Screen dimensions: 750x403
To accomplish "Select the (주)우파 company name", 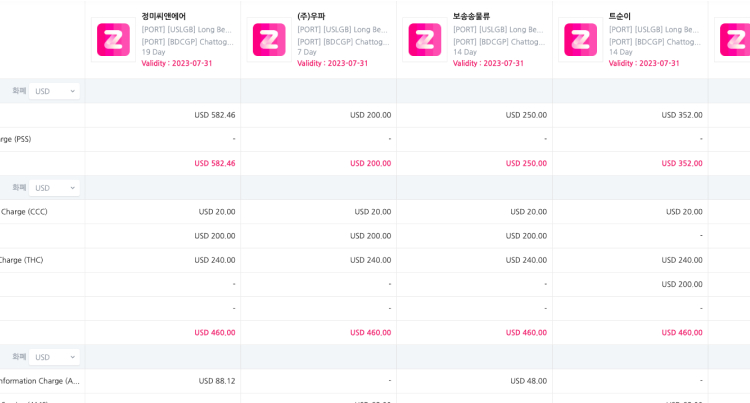I will (311, 16).
